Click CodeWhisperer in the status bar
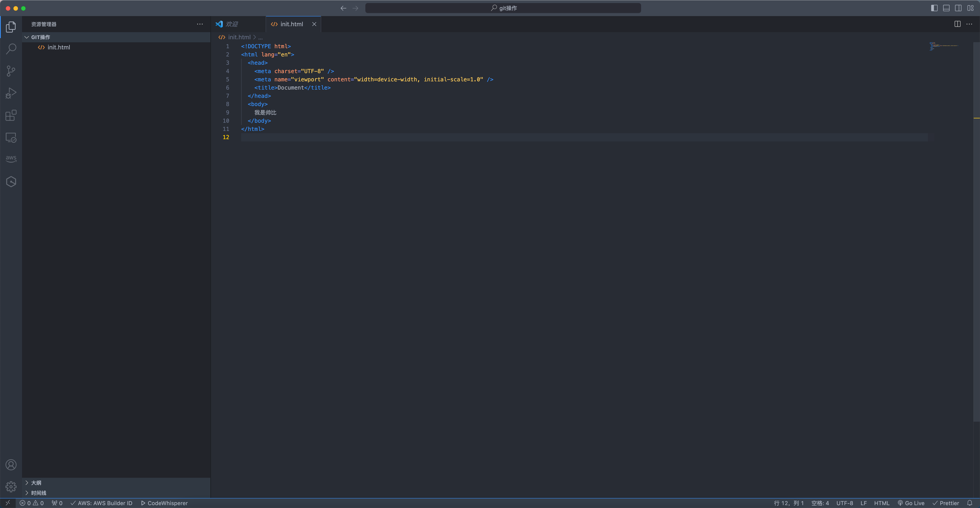Image resolution: width=980 pixels, height=508 pixels. click(x=164, y=503)
